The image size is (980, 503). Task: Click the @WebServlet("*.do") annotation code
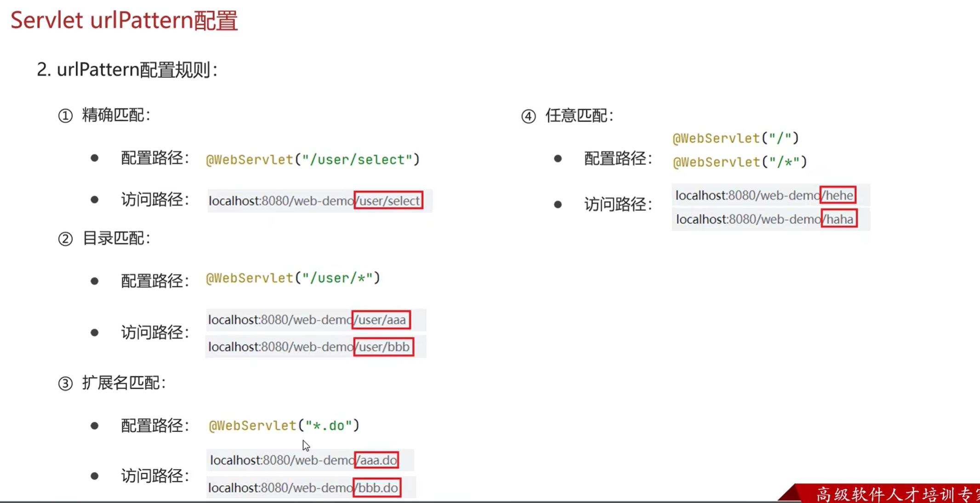point(284,426)
